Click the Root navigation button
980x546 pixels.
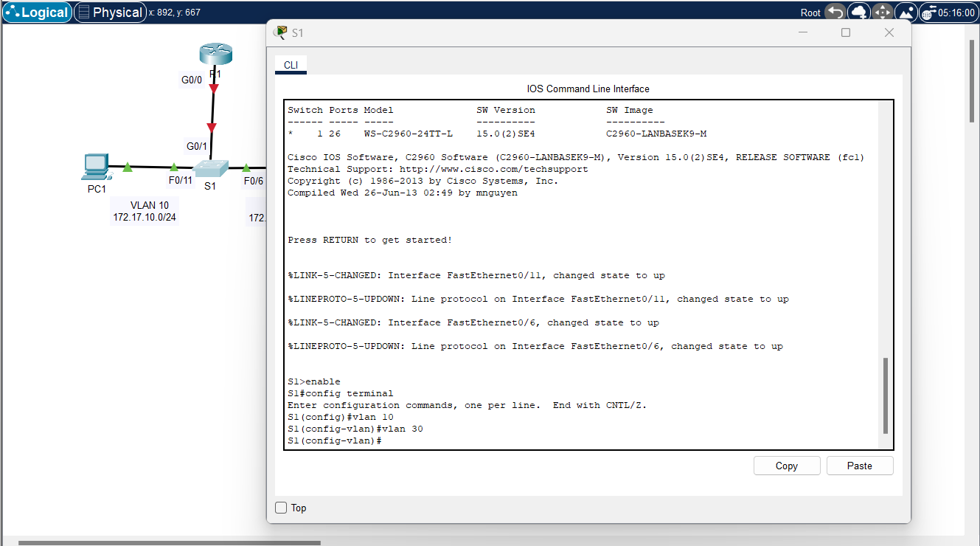coord(810,12)
